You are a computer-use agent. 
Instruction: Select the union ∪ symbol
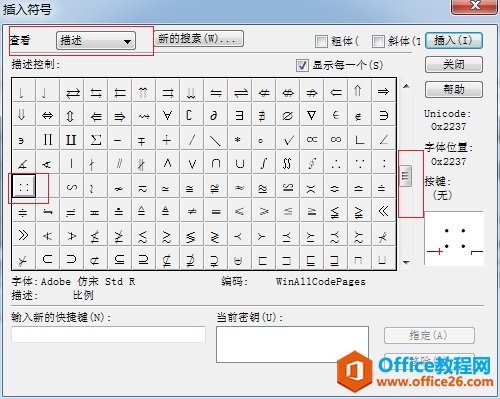tap(240, 164)
